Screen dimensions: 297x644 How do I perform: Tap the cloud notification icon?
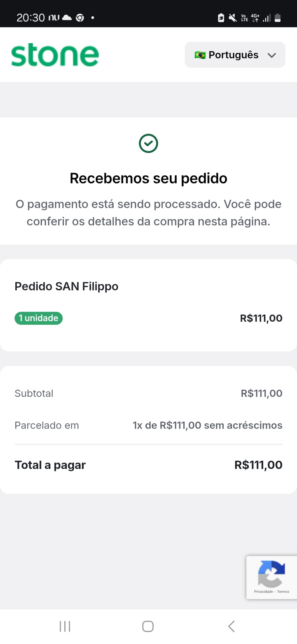pyautogui.click(x=67, y=18)
